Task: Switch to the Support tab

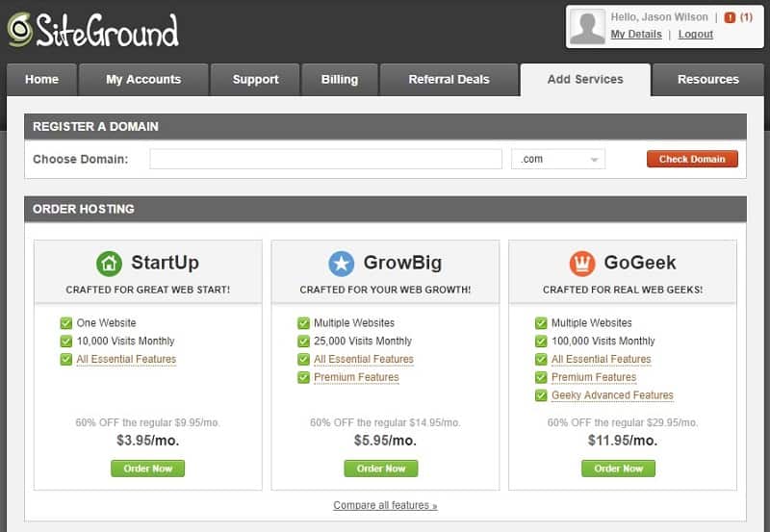Action: tap(255, 80)
